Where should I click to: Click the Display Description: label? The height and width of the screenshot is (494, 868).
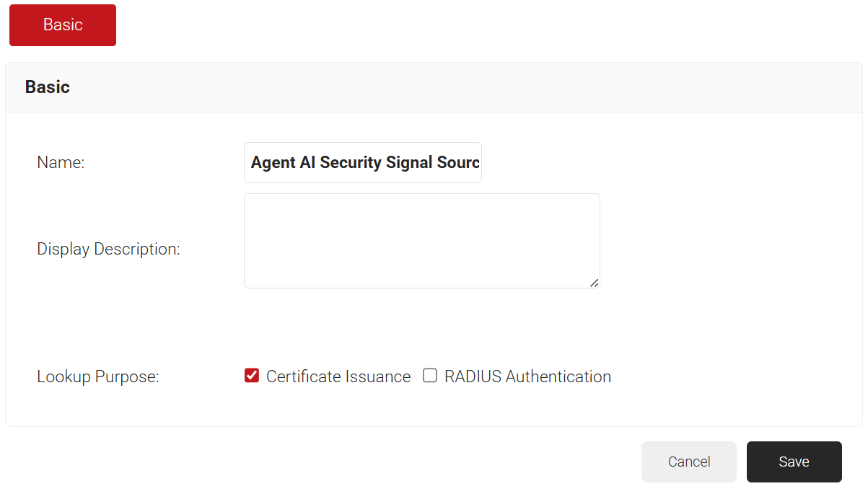point(108,250)
